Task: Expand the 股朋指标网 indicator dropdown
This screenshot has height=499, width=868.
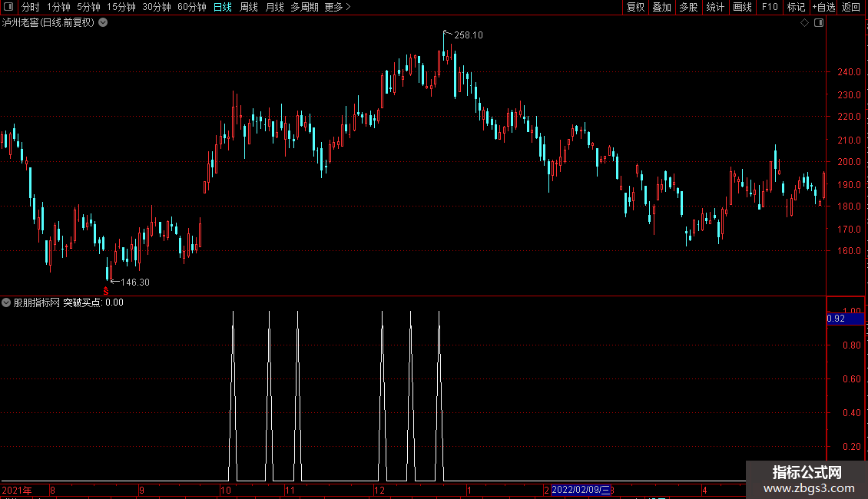Action: (6, 302)
